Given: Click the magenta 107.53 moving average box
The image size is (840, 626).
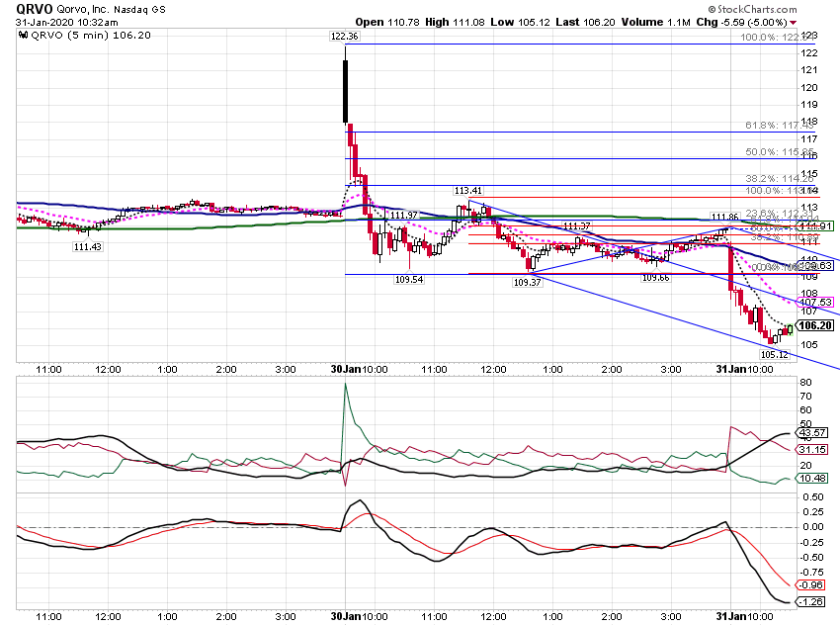Looking at the screenshot, I should (x=815, y=303).
